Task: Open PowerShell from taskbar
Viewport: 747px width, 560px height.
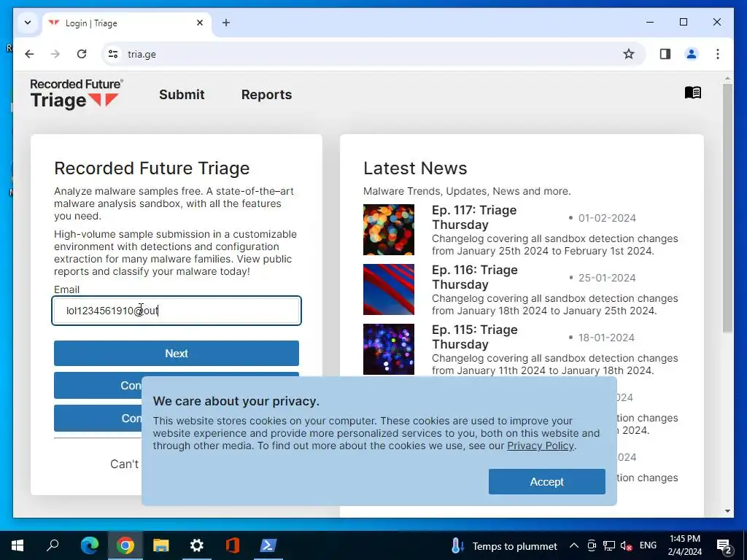Action: 268,545
